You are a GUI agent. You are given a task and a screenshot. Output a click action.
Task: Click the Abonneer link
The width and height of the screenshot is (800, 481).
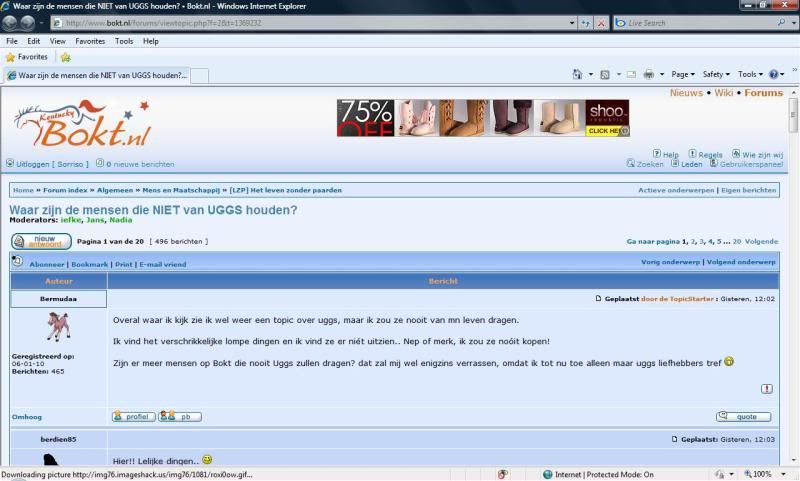click(47, 264)
